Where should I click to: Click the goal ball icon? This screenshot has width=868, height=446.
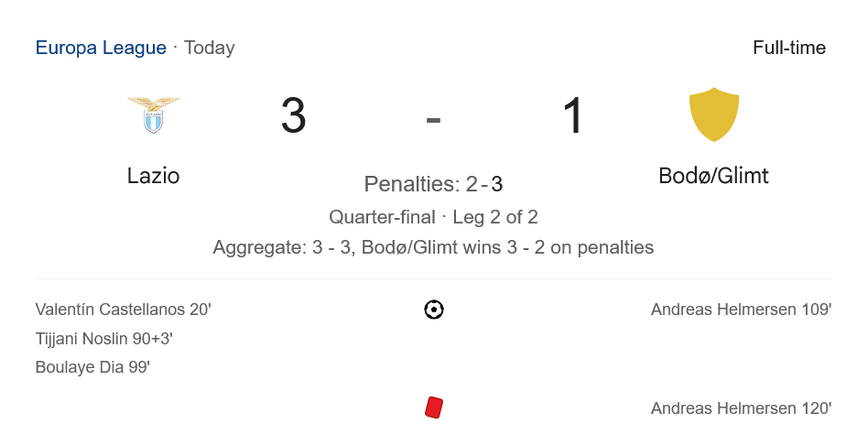tap(434, 310)
